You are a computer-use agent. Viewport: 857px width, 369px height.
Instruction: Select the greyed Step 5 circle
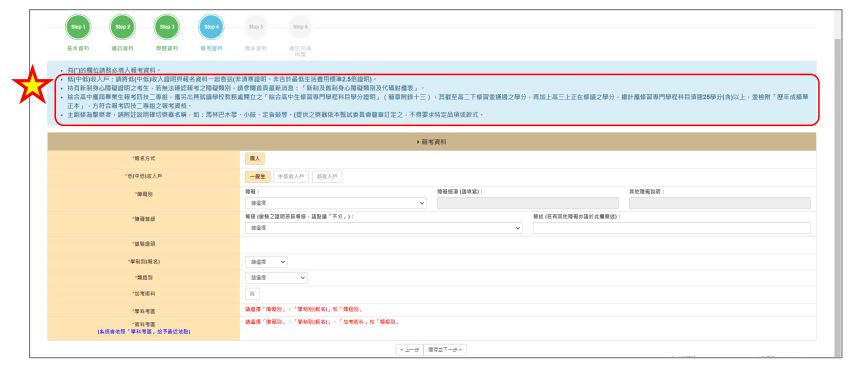(256, 26)
